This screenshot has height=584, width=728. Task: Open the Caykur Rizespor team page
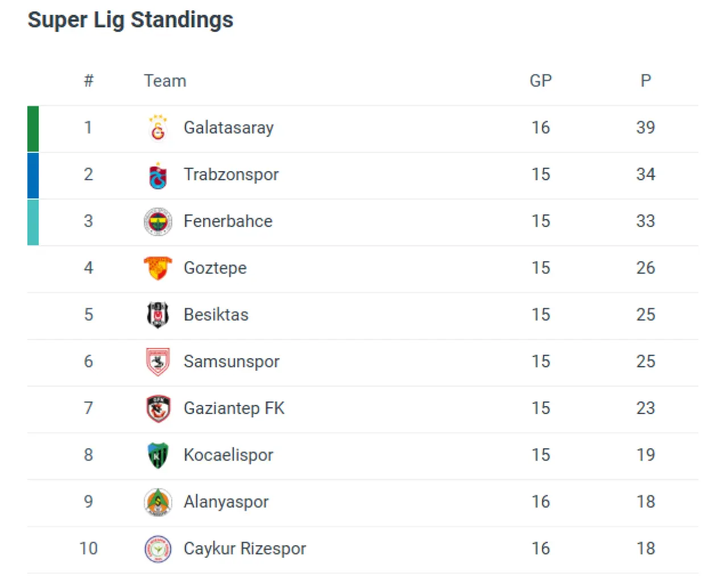click(245, 549)
